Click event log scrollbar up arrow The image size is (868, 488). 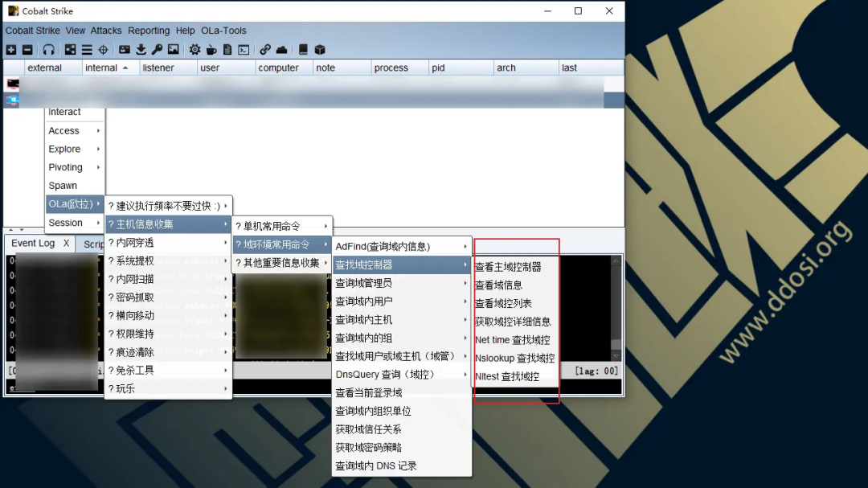tap(616, 260)
